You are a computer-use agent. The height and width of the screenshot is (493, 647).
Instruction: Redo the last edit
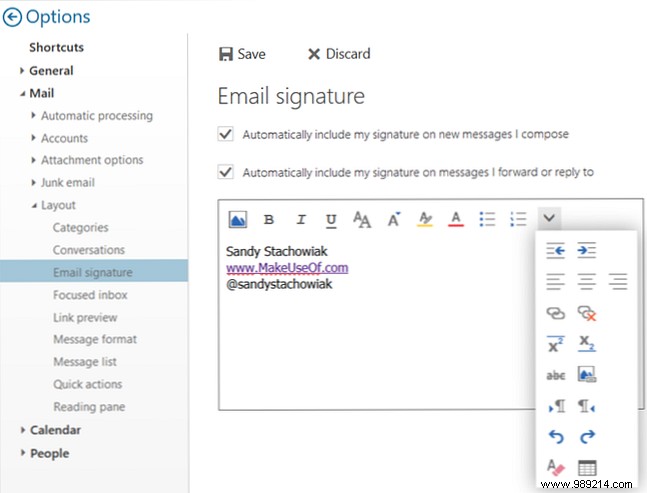click(x=587, y=436)
